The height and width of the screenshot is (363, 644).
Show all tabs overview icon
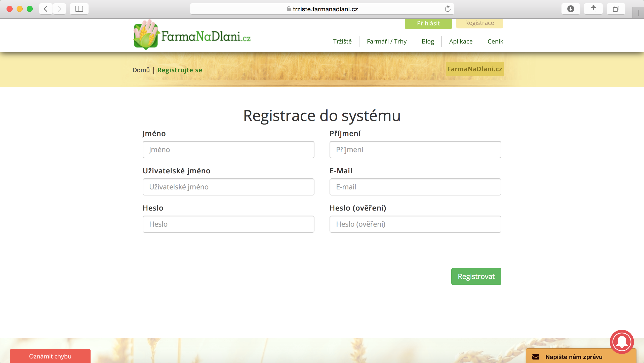point(616,9)
